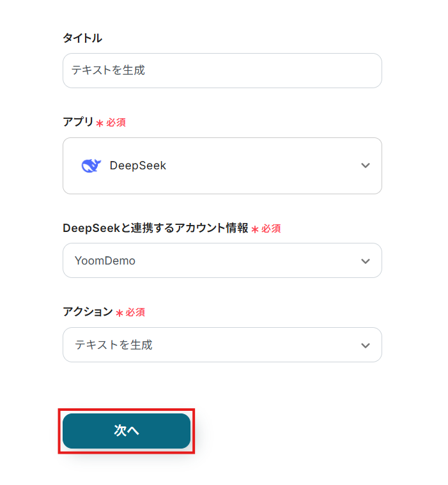The image size is (448, 485).
Task: Click the red asterisk next to アクション
Action: tap(119, 313)
